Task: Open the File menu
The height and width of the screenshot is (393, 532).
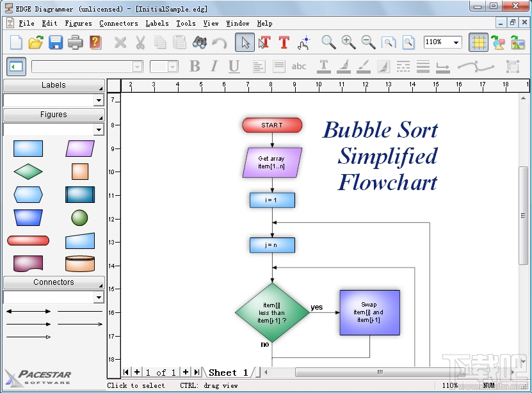Action: (x=26, y=23)
